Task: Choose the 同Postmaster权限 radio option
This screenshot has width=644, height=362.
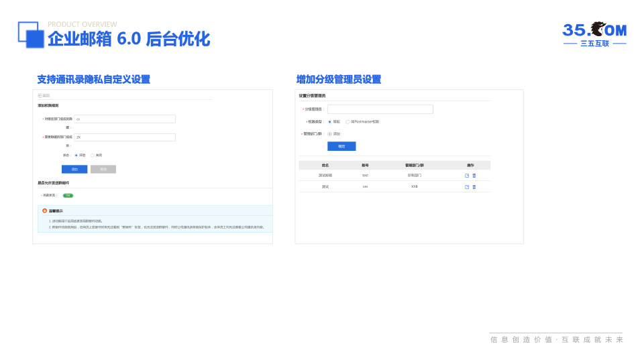Action: tap(347, 121)
